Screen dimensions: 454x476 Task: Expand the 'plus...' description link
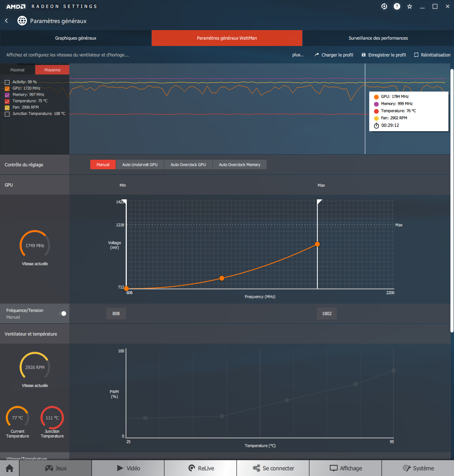298,55
